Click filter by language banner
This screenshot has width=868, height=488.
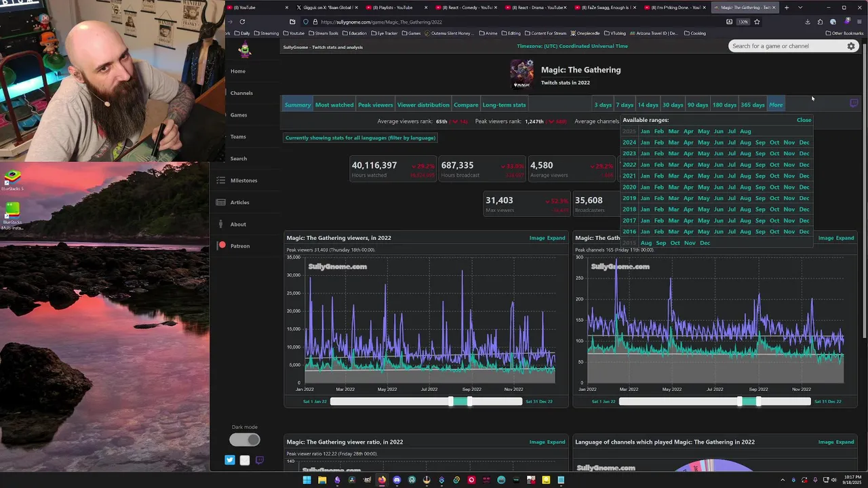pyautogui.click(x=360, y=138)
